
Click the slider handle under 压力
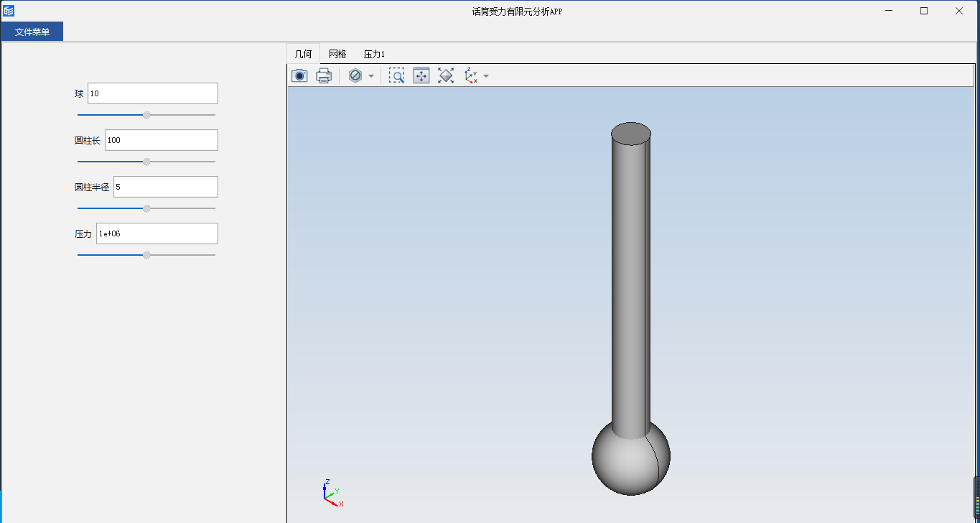pos(146,255)
